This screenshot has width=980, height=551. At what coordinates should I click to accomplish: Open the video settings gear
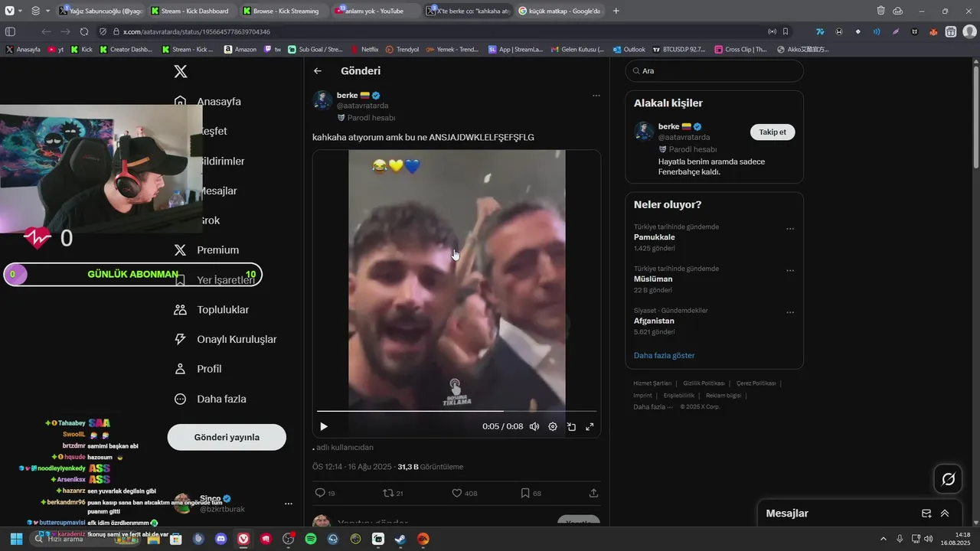(553, 426)
